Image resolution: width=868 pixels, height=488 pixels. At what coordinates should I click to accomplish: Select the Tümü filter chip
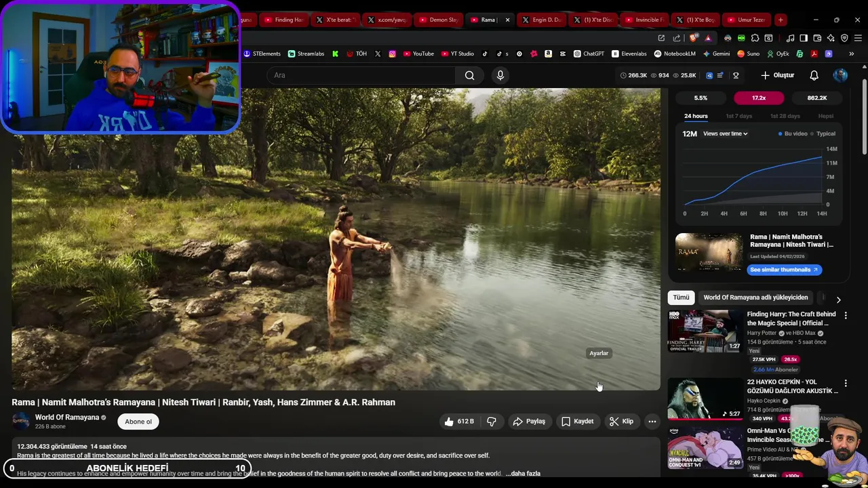[x=681, y=298]
